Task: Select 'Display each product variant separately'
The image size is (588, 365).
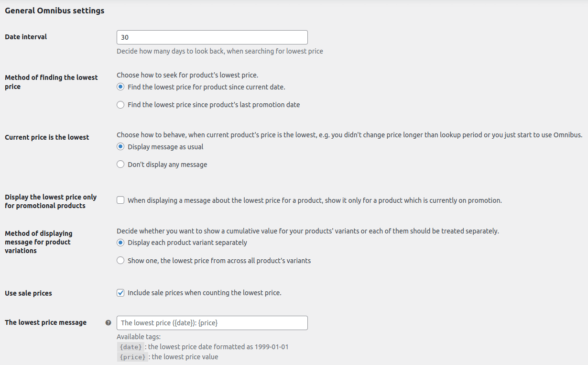Action: 120,243
